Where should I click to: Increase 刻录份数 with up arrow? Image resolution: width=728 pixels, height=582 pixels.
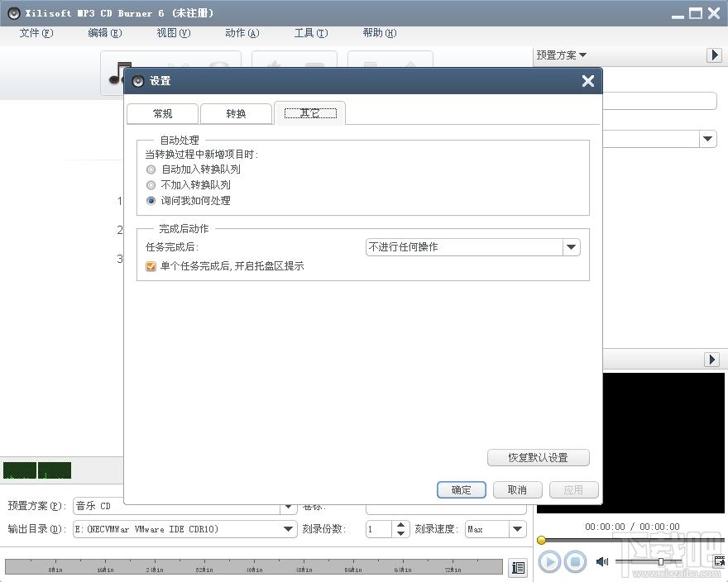pos(400,525)
